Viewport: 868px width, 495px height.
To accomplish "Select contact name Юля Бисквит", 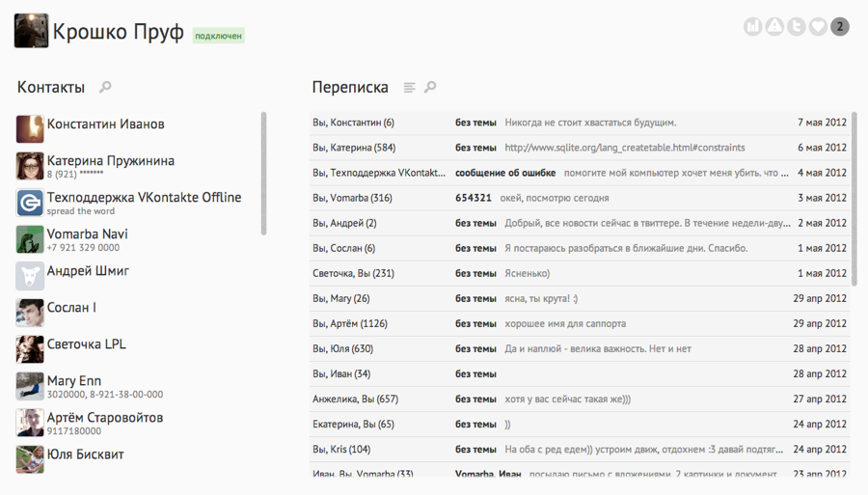I will [85, 454].
